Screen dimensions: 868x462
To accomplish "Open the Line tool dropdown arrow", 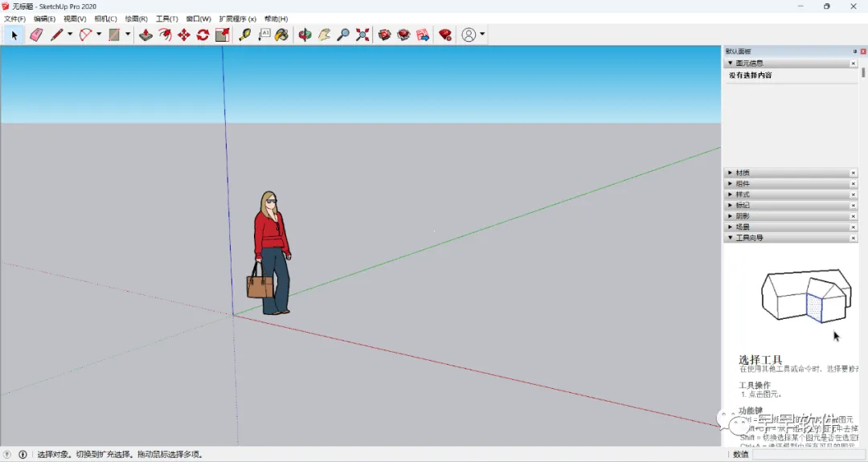I will click(x=70, y=35).
